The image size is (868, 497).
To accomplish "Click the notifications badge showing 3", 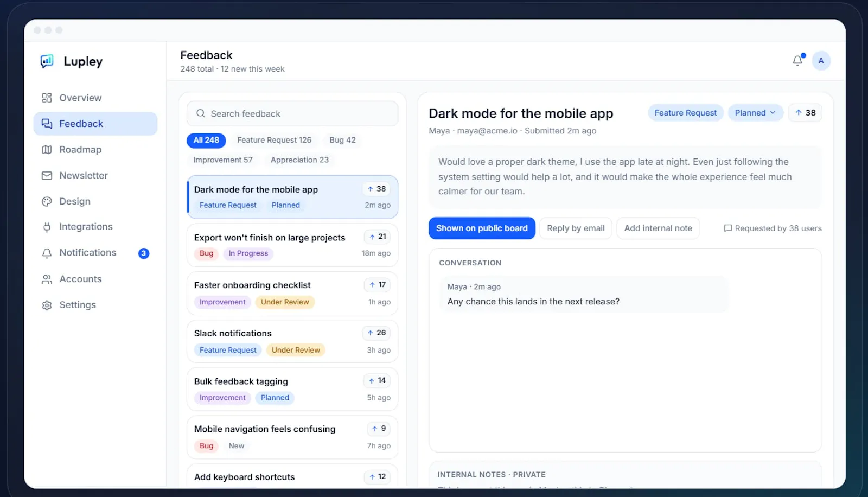I will click(x=144, y=253).
